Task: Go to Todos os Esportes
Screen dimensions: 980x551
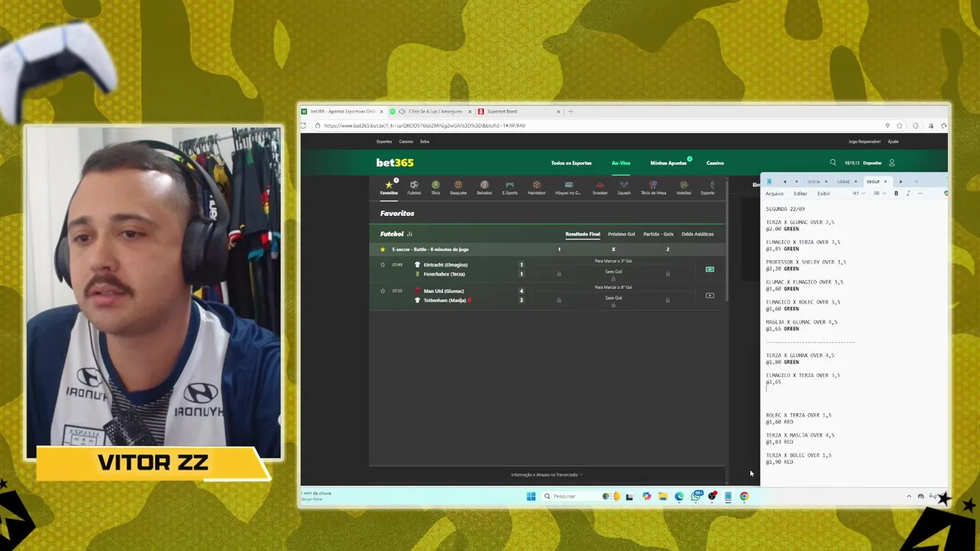Action: [571, 163]
